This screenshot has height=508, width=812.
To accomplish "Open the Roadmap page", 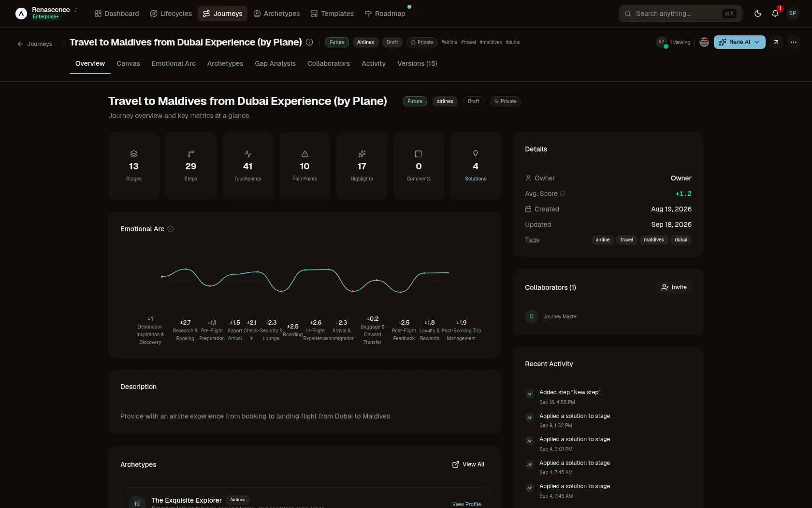I will coord(385,14).
